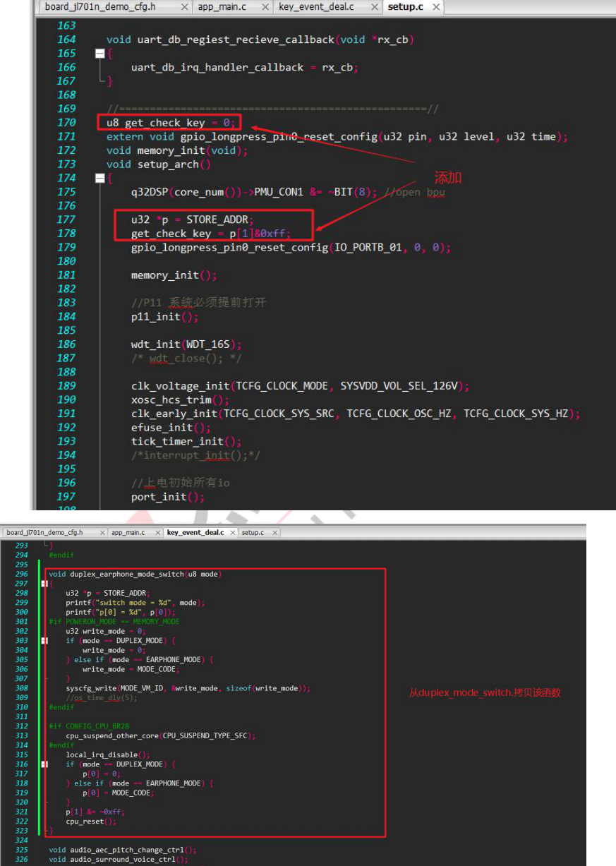
Task: Click 'u32 *p = STORE_ADDR;' on line 177
Action: pos(193,219)
